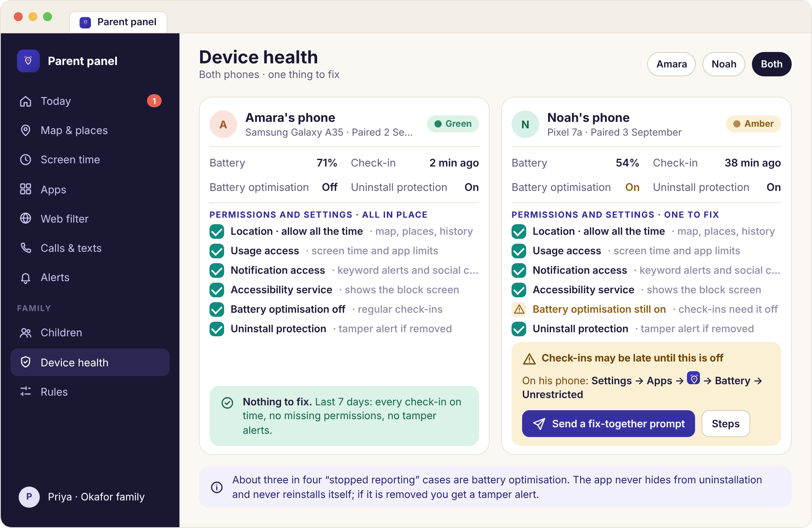Click Amara's Usage access checkmark

click(217, 251)
